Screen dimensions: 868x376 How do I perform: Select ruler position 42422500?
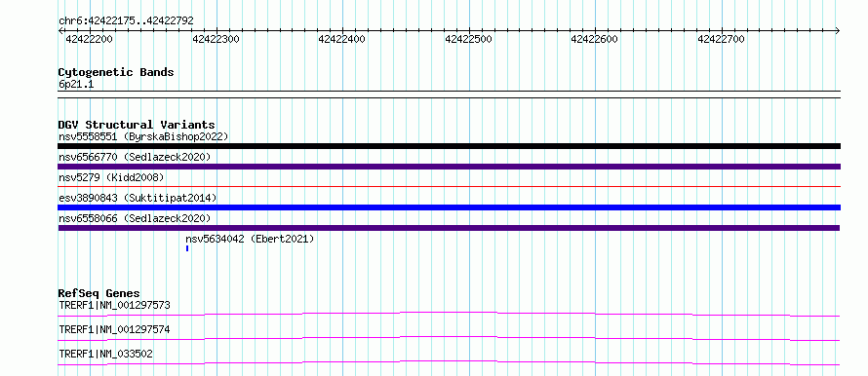pos(468,39)
